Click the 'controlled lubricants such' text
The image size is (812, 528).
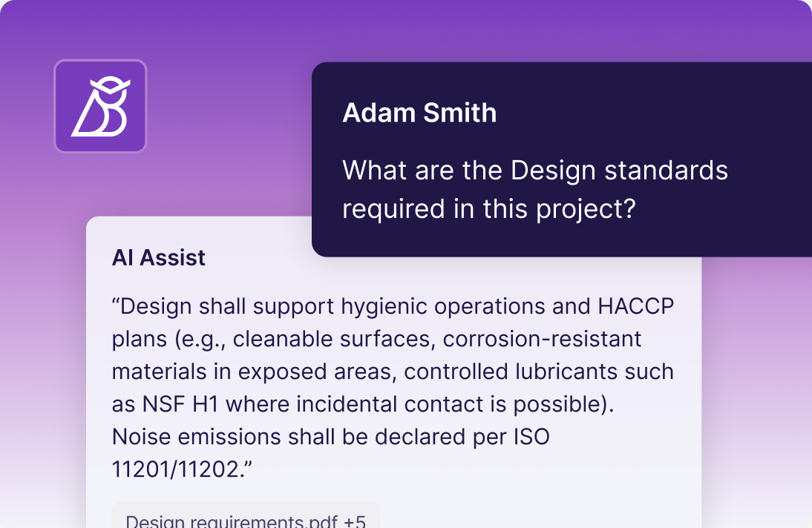539,372
